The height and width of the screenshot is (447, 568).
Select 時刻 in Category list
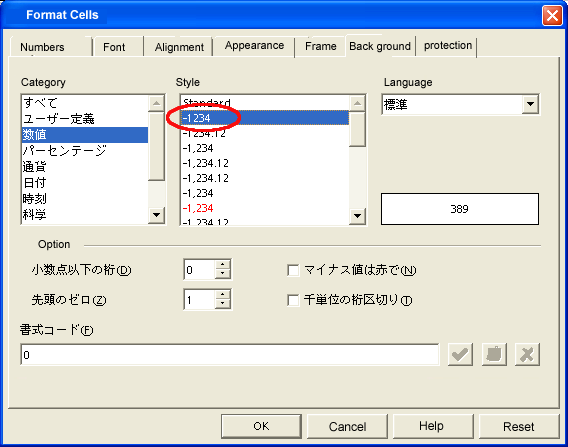point(85,199)
